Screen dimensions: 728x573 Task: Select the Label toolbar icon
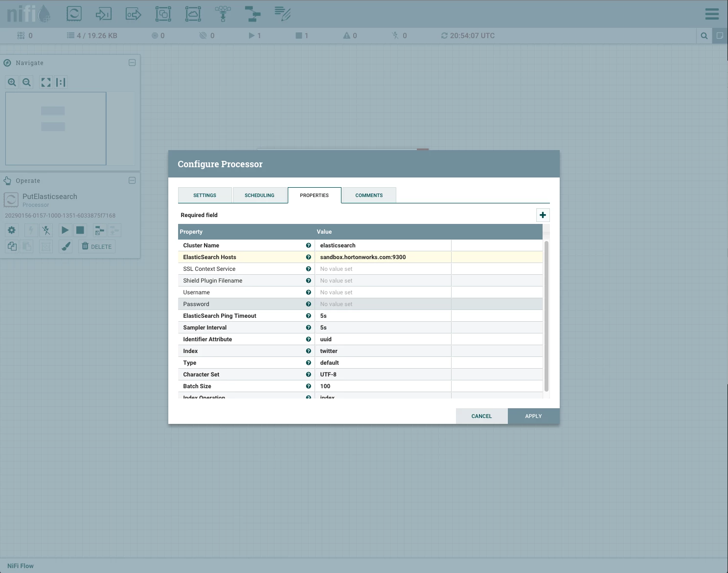(x=283, y=13)
